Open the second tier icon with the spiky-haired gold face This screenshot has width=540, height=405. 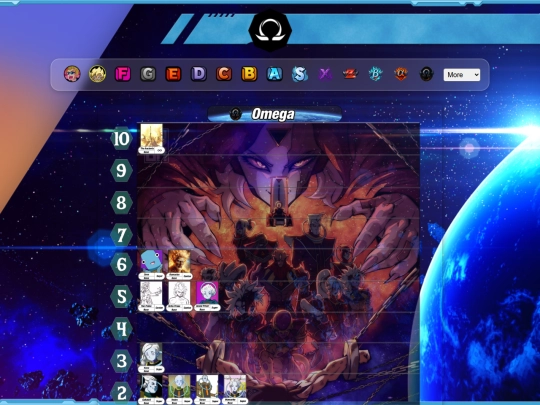coord(97,74)
